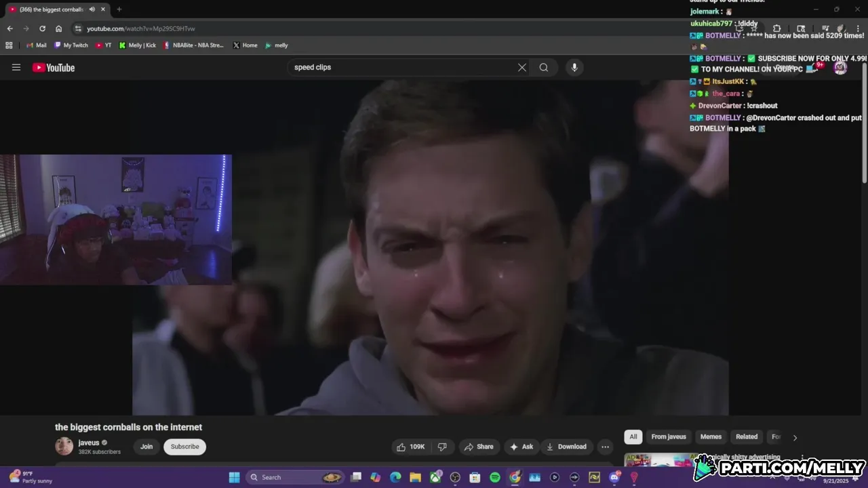Open Microsoft Store from taskbar

click(x=475, y=477)
